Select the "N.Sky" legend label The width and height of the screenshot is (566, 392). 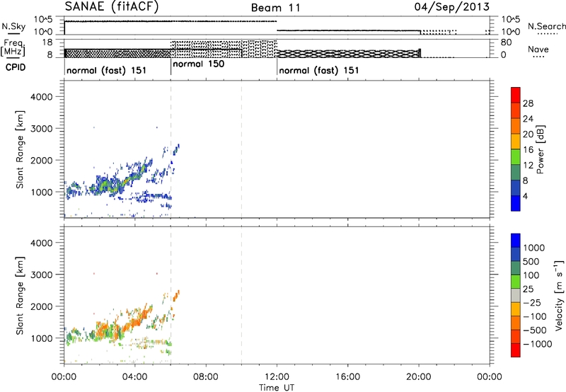[13, 26]
